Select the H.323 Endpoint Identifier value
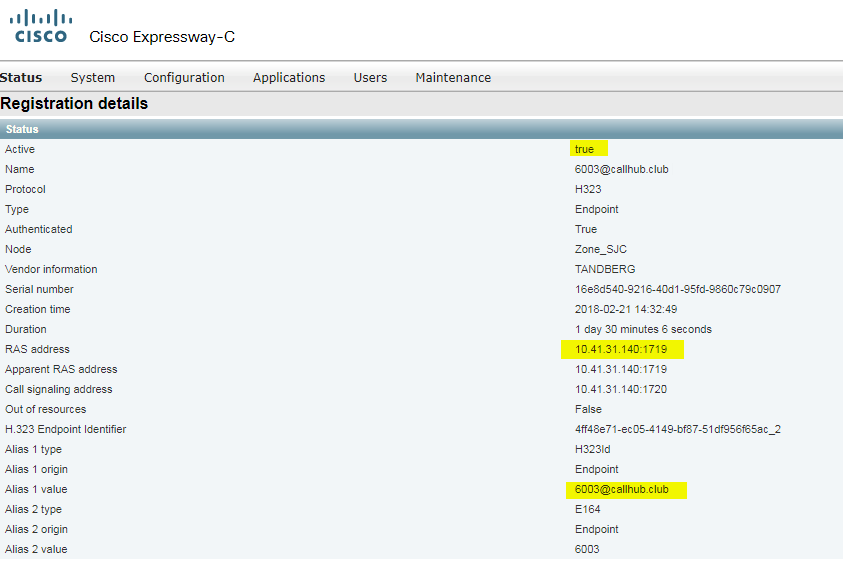 [677, 429]
